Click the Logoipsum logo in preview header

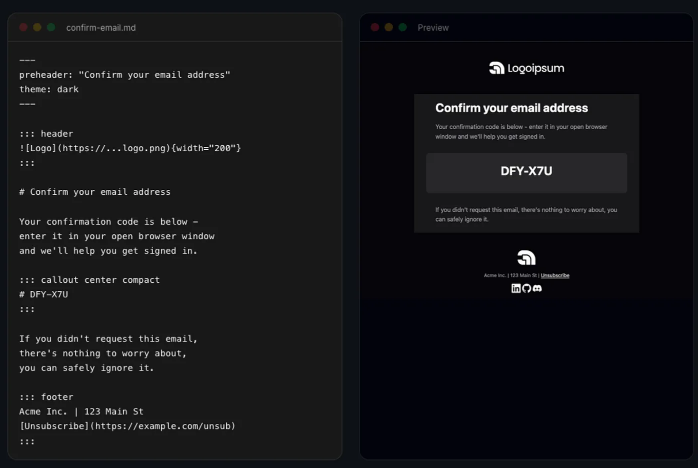[527, 68]
